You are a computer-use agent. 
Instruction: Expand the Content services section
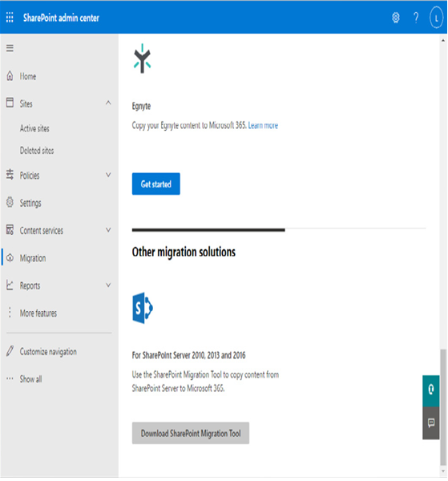[x=59, y=230]
